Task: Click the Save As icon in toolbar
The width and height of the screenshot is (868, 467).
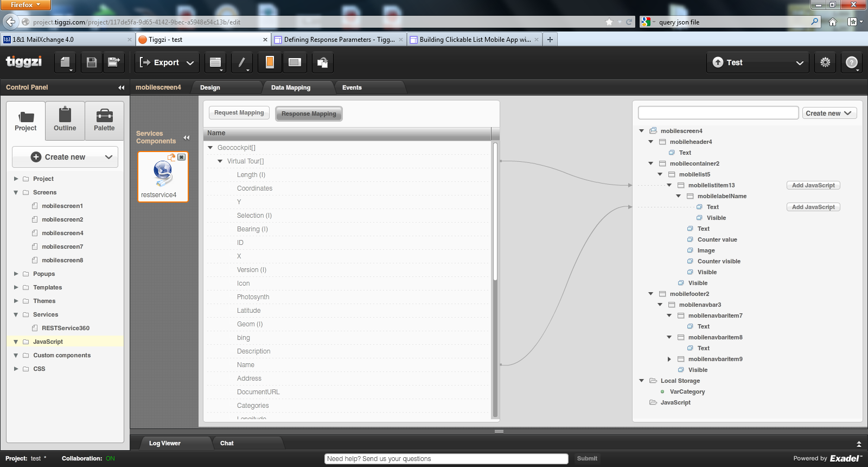Action: coord(114,62)
